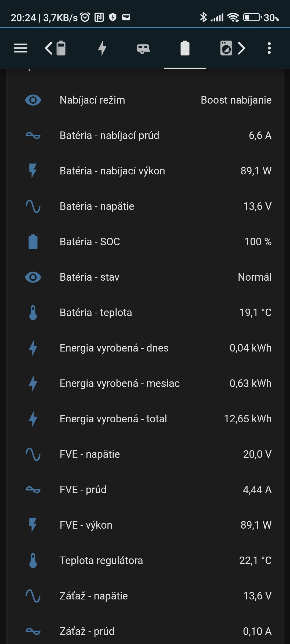
Task: Switch to the lightning bolt tab
Action: point(102,48)
